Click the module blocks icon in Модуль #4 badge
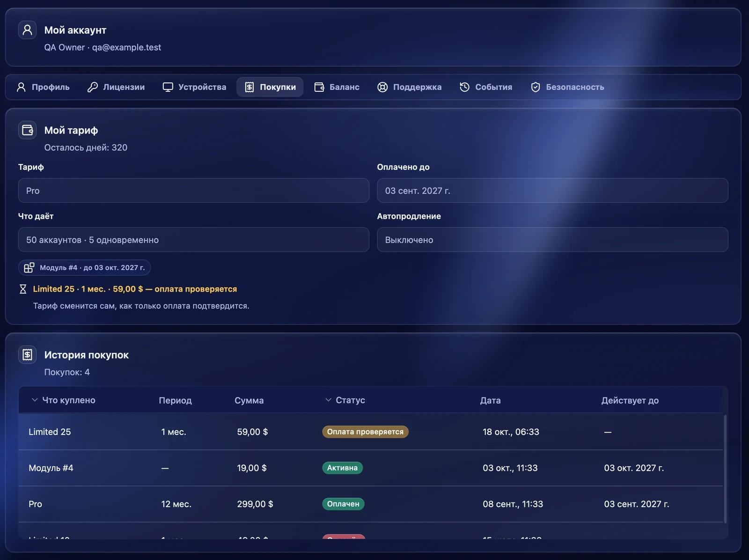The height and width of the screenshot is (560, 749). [x=29, y=267]
